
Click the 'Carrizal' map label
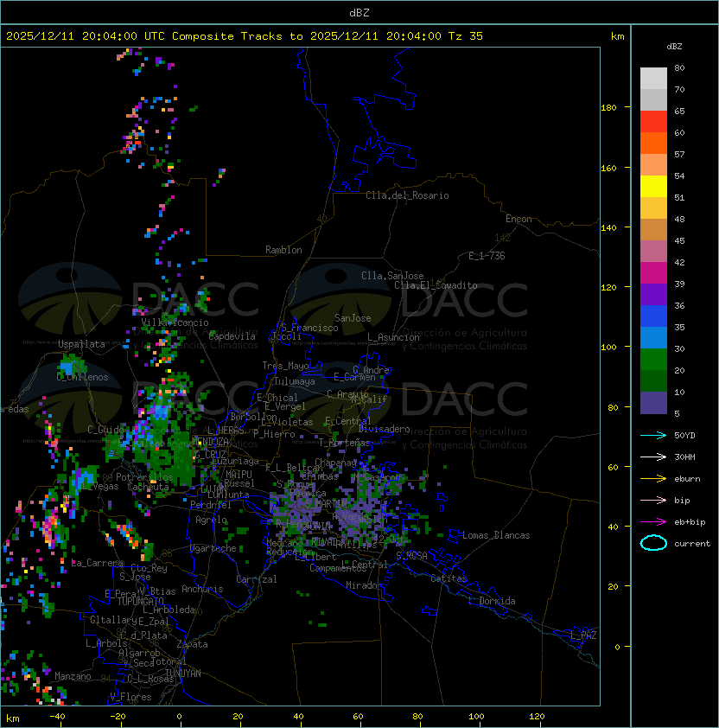pos(256,579)
